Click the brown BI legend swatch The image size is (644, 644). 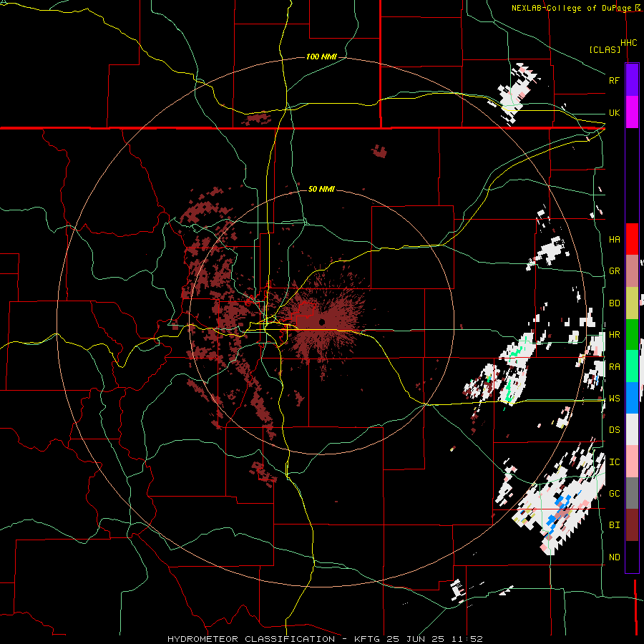[x=632, y=525]
